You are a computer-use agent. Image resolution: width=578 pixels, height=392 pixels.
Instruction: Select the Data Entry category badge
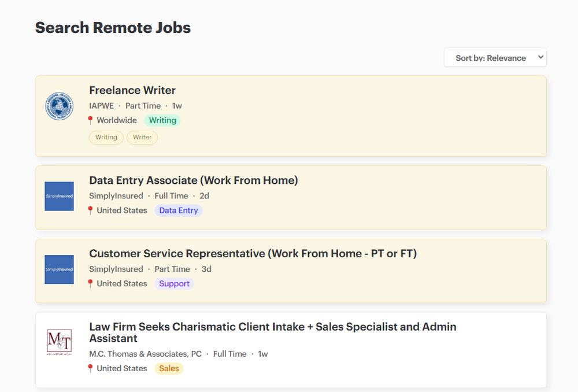coord(179,210)
